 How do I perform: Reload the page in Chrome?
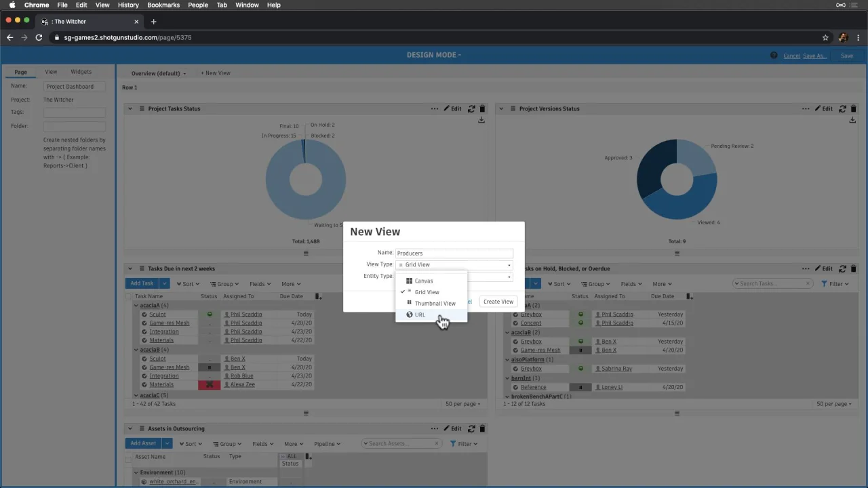(39, 37)
